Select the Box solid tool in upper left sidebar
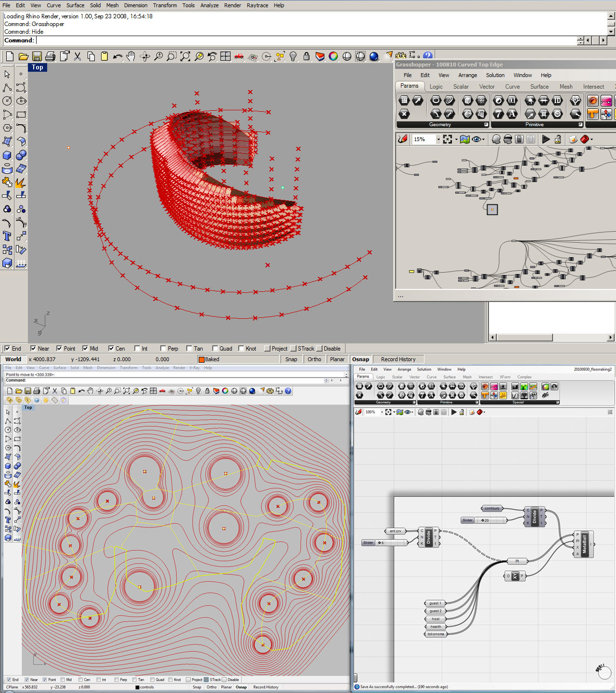 tap(7, 155)
